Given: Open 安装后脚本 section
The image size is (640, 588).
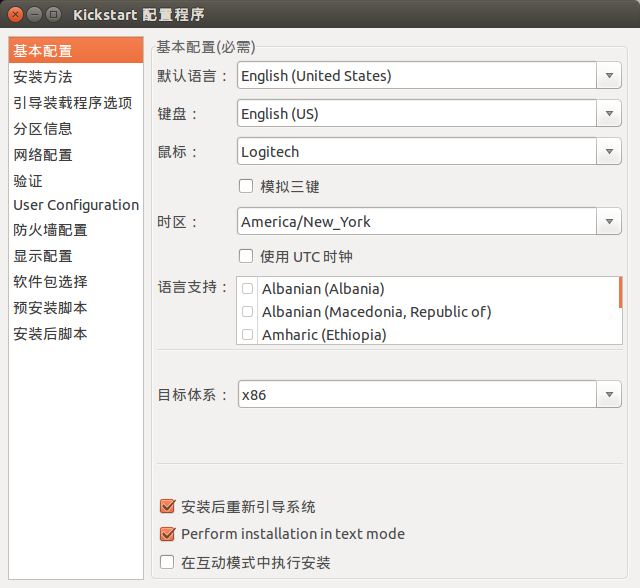Looking at the screenshot, I should click(x=76, y=334).
